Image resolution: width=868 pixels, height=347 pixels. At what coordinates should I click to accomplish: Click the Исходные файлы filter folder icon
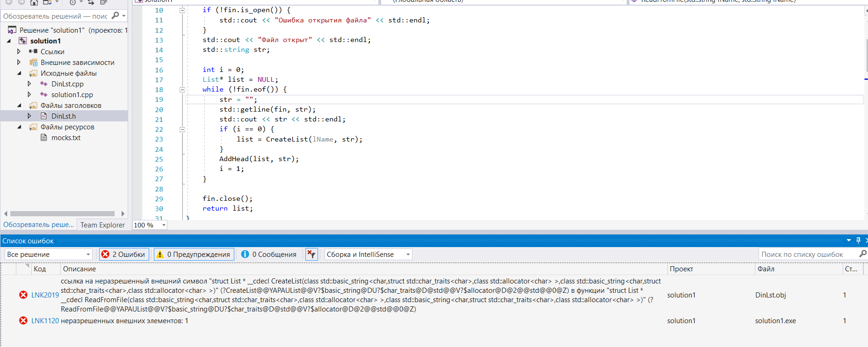(33, 73)
